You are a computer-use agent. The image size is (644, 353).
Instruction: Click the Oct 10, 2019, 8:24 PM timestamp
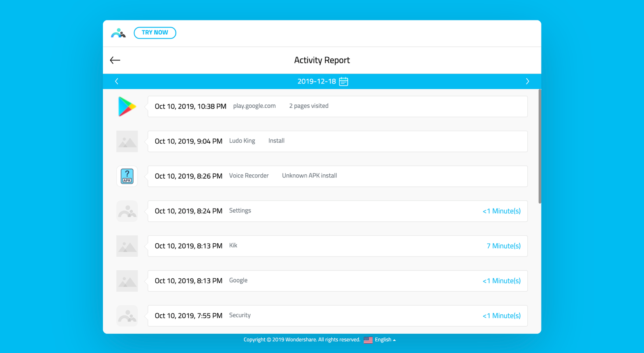click(188, 211)
